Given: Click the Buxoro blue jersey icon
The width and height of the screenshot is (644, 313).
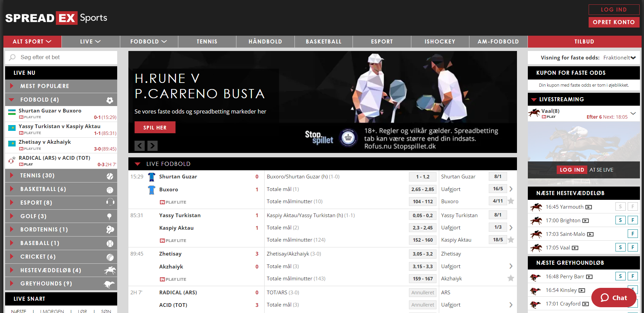Looking at the screenshot, I should click(x=152, y=190).
